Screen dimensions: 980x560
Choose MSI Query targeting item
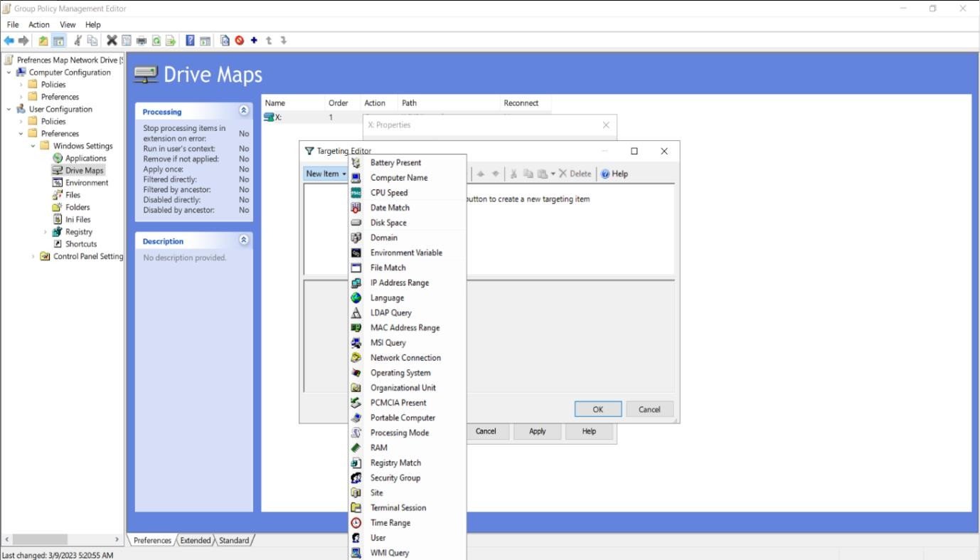pyautogui.click(x=408, y=343)
